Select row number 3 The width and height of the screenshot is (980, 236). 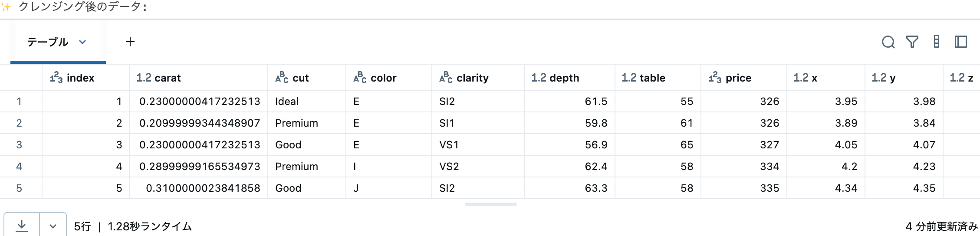tap(19, 145)
